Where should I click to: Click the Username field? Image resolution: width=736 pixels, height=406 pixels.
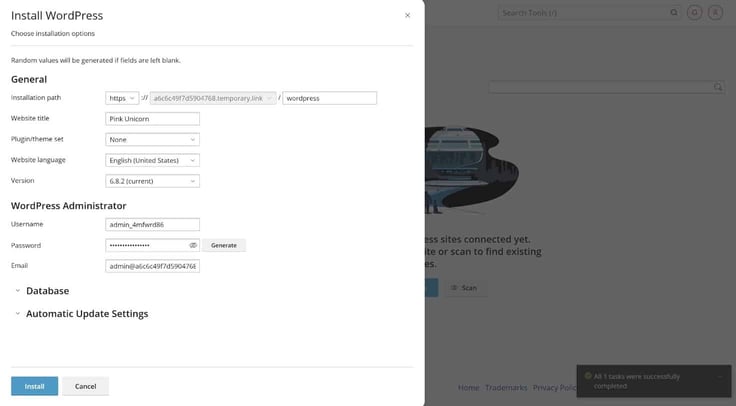click(153, 224)
